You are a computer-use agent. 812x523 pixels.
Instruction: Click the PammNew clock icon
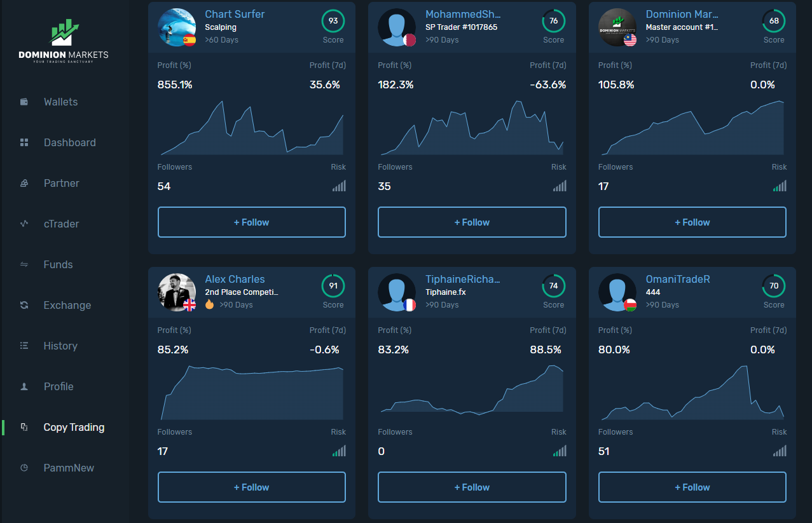tap(24, 468)
